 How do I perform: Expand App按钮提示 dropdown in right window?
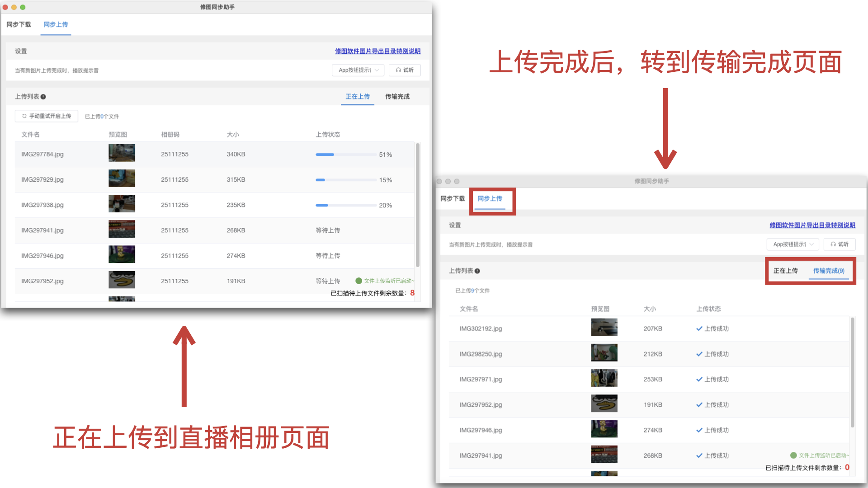[793, 244]
